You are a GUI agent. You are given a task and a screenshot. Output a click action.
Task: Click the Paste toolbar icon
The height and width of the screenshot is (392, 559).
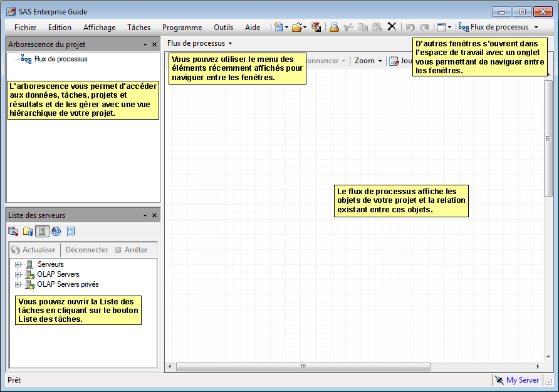pyautogui.click(x=377, y=27)
